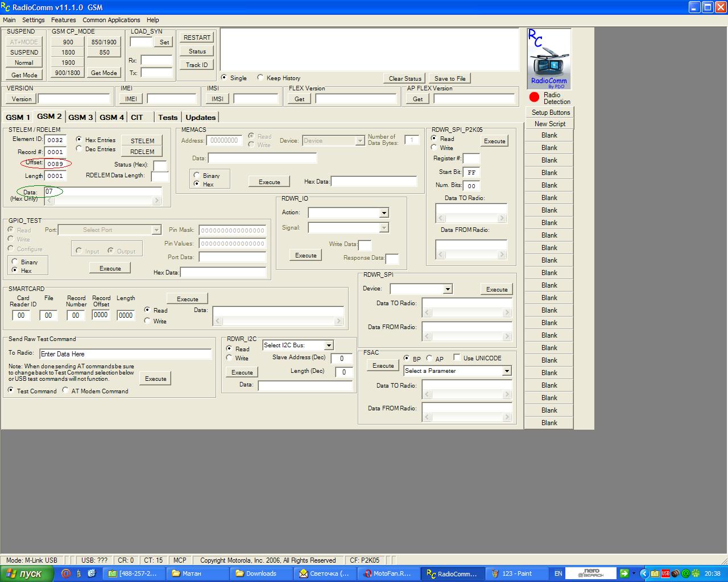Select the Single status radio button

(x=224, y=77)
